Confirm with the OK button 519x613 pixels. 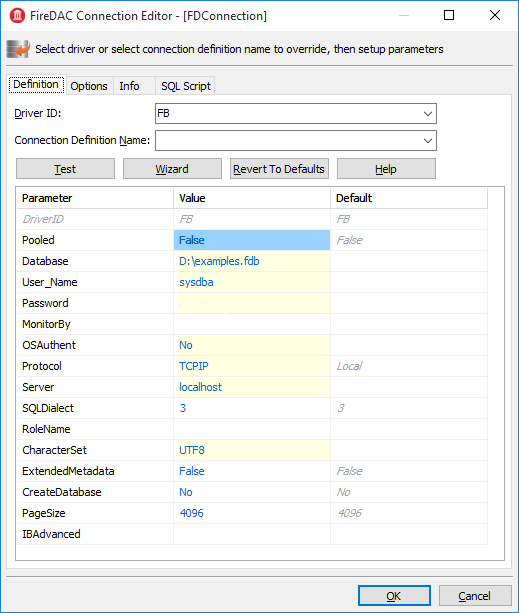coord(394,596)
